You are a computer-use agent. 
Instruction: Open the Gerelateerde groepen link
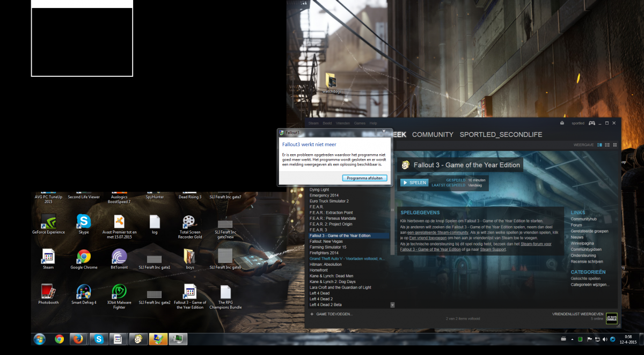(589, 231)
